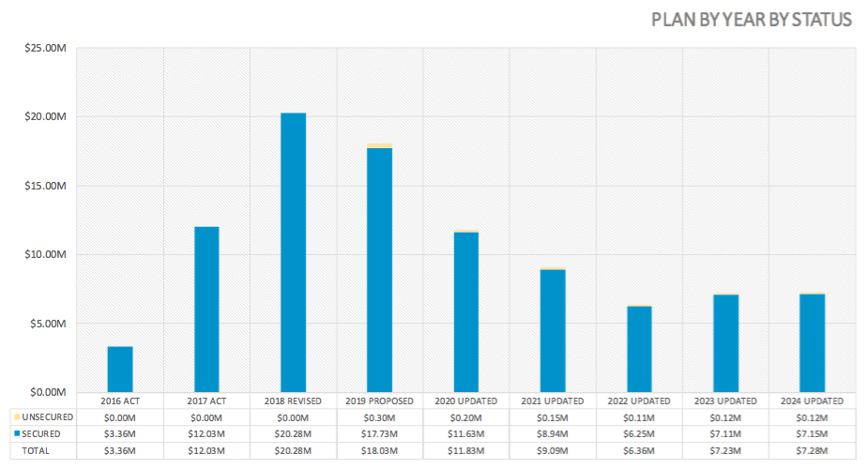Click the 2023 UPDATED bar
Image resolution: width=868 pixels, height=469 pixels.
(x=725, y=343)
